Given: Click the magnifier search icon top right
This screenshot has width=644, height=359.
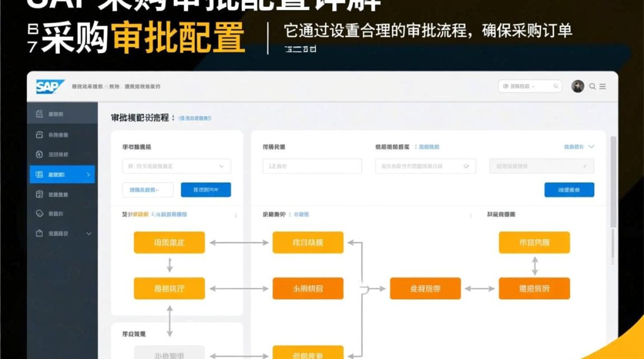Looking at the screenshot, I should (x=592, y=87).
